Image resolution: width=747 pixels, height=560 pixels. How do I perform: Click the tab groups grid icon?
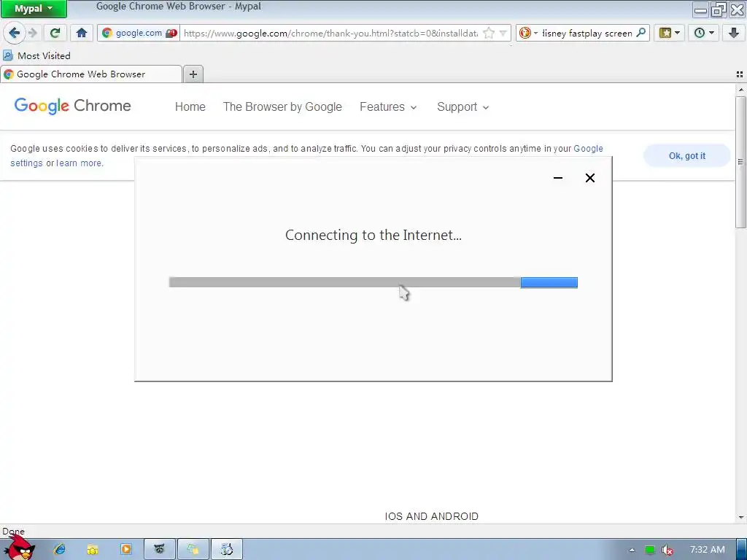pyautogui.click(x=740, y=74)
